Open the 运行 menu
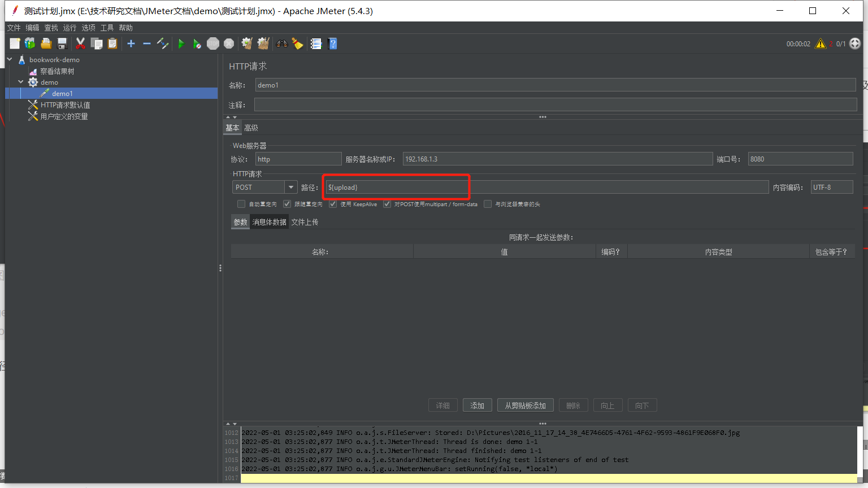 [70, 28]
